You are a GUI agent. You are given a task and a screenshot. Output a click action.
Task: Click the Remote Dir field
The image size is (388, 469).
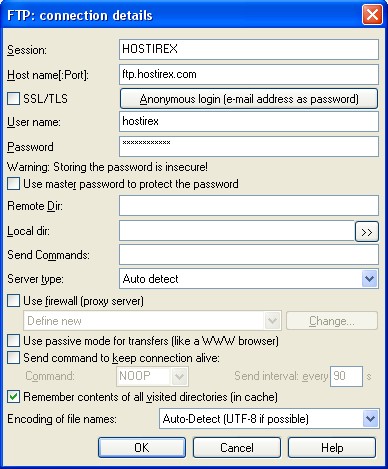[249, 206]
